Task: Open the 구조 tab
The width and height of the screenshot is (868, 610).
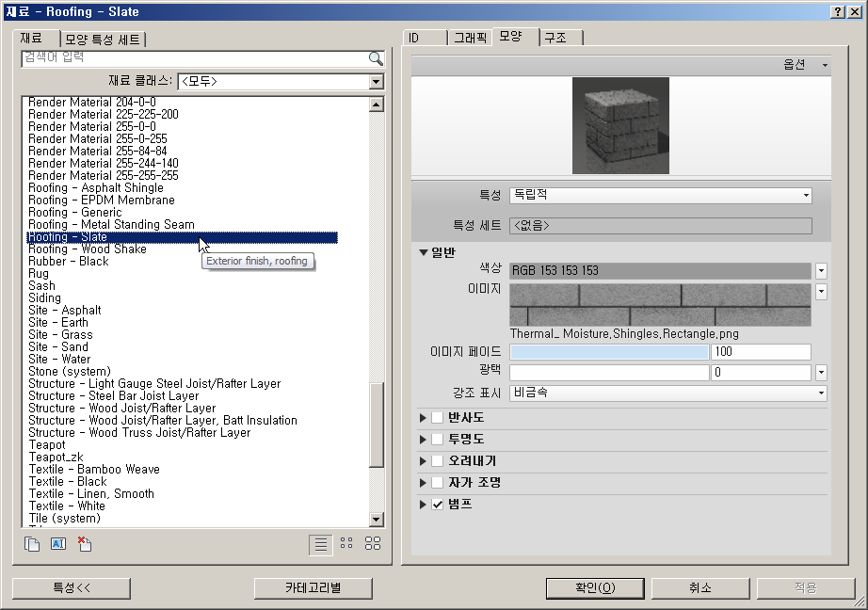Action: tap(559, 38)
